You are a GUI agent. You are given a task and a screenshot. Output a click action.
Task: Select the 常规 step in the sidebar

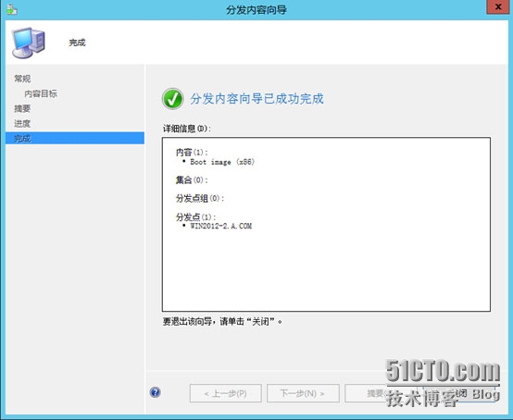click(x=22, y=79)
